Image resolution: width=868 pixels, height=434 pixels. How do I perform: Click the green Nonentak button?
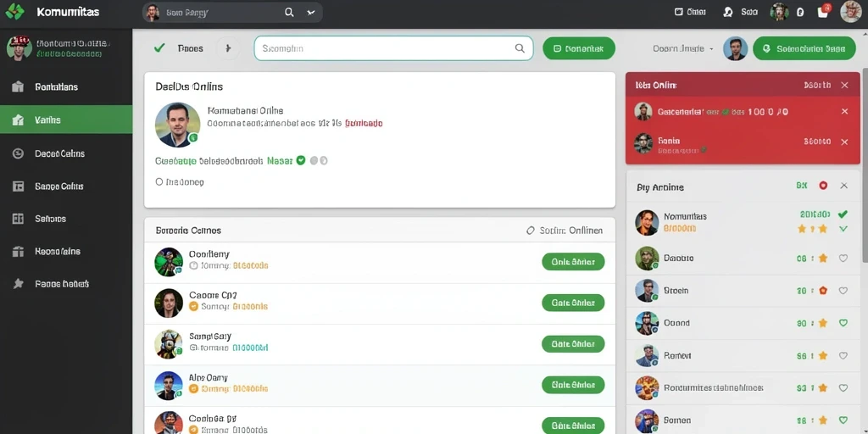(x=578, y=48)
